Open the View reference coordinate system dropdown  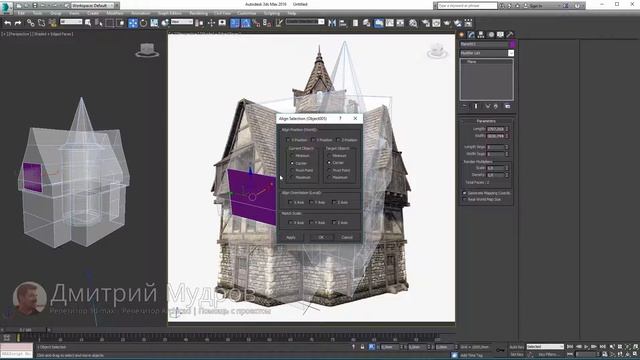[182, 22]
